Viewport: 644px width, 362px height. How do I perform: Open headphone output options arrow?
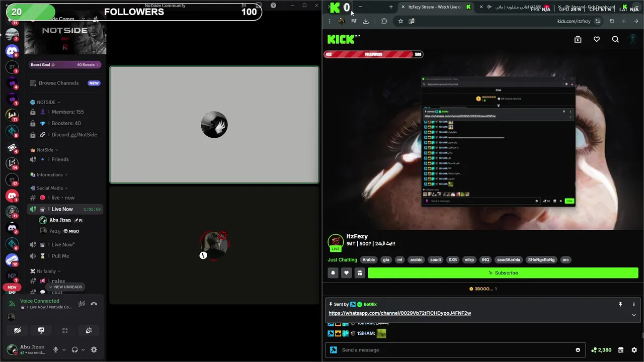[x=83, y=349]
